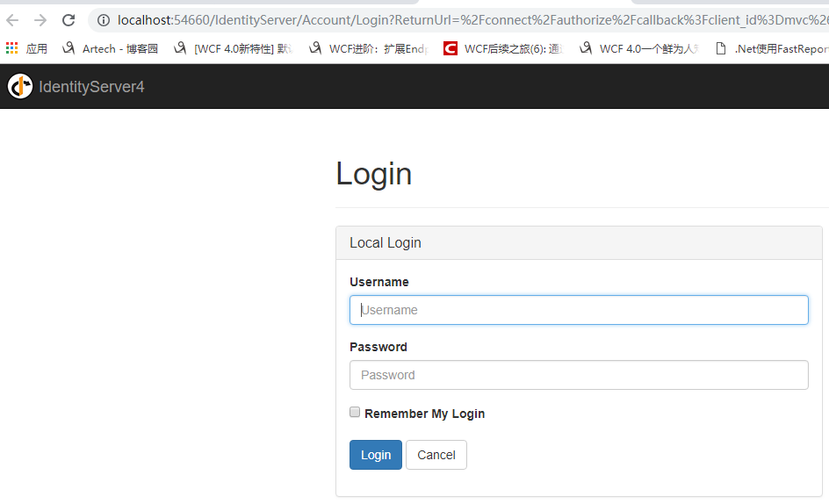Click the IdentityServer4 logo icon

pos(20,86)
